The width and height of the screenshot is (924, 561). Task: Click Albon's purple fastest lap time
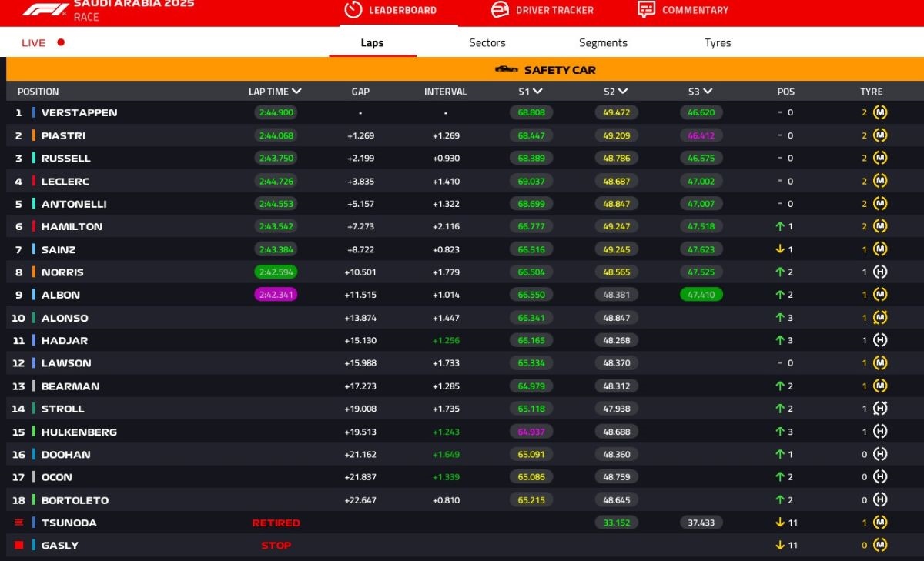point(276,295)
